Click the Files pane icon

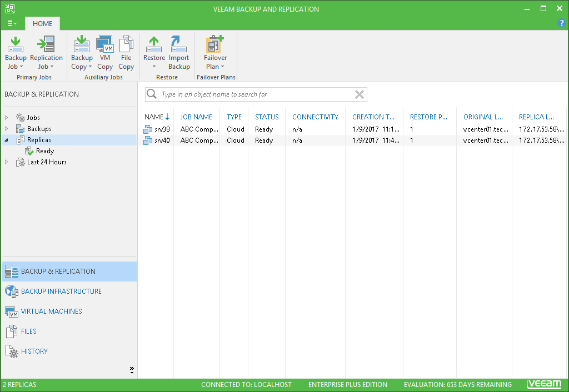click(12, 331)
